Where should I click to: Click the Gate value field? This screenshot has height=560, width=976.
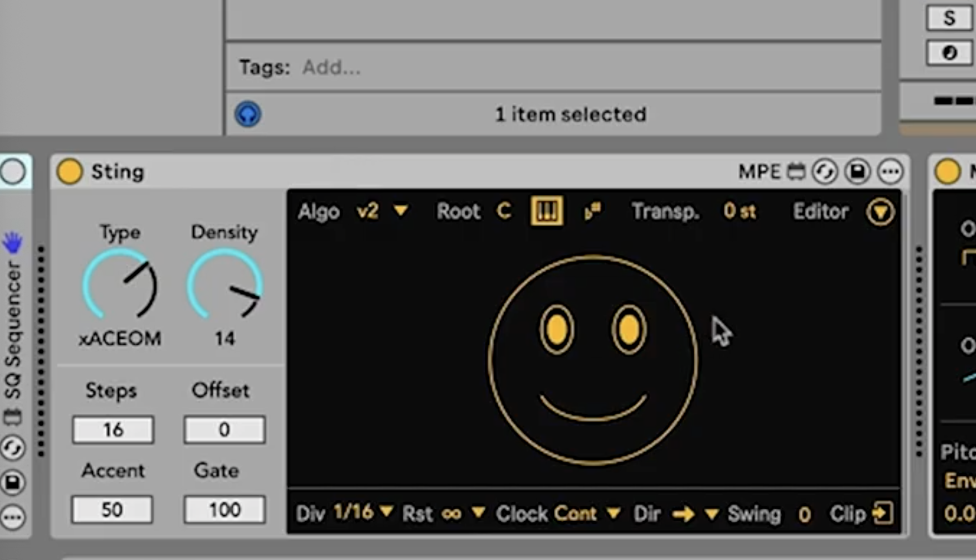[x=225, y=509]
